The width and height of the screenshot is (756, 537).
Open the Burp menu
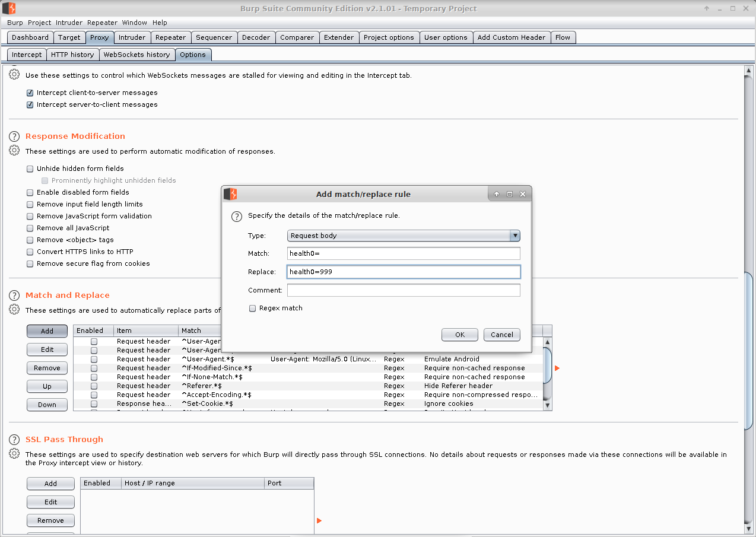coord(15,23)
